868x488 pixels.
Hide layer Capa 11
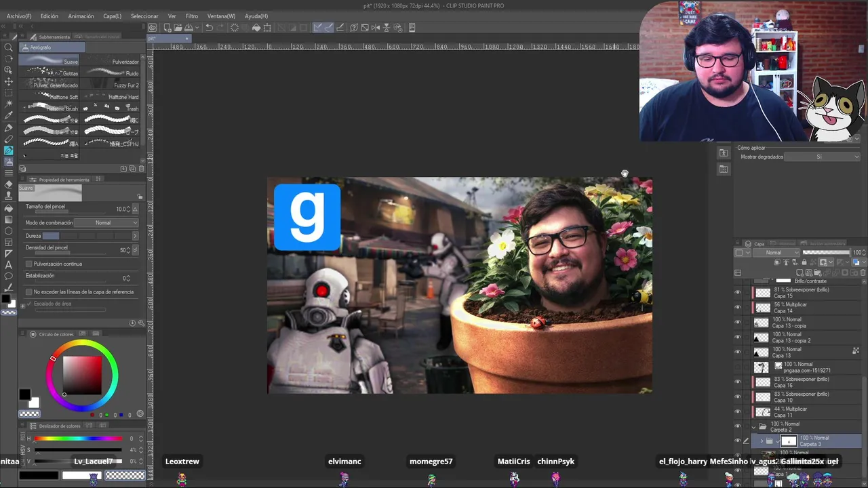click(738, 412)
